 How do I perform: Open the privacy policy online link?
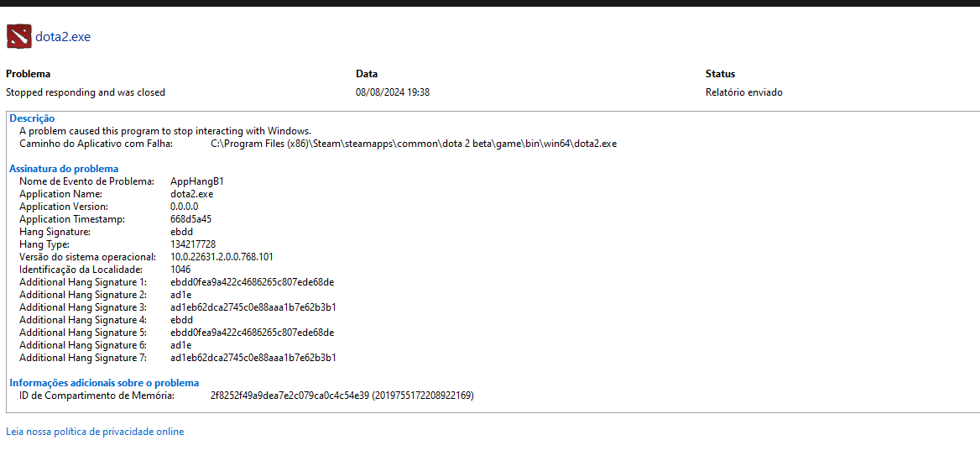coord(95,432)
